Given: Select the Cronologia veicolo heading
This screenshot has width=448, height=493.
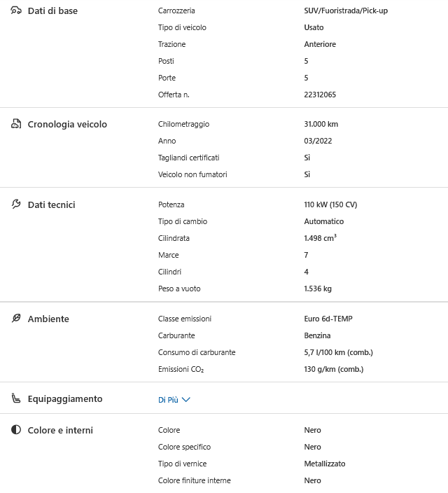Looking at the screenshot, I should point(67,124).
